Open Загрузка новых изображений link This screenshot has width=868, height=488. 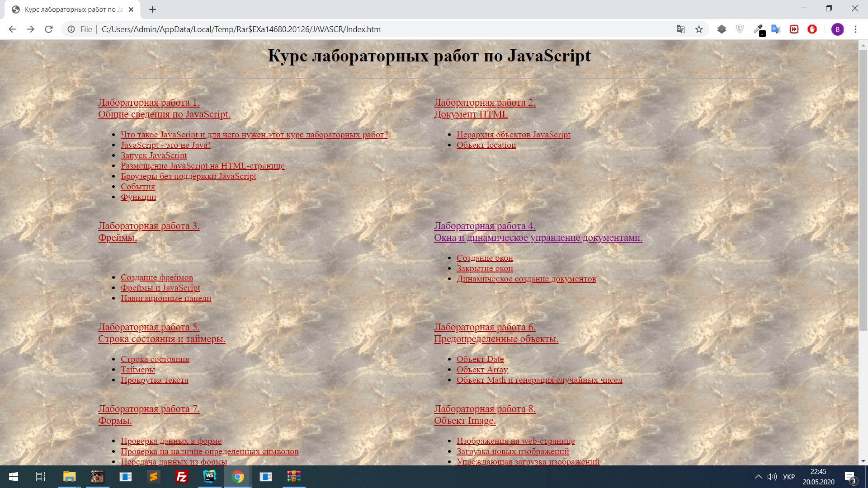[x=513, y=451]
